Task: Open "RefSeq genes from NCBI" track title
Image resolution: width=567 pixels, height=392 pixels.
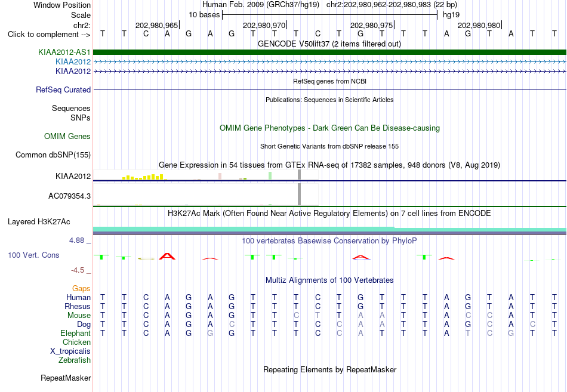Action: coord(329,81)
